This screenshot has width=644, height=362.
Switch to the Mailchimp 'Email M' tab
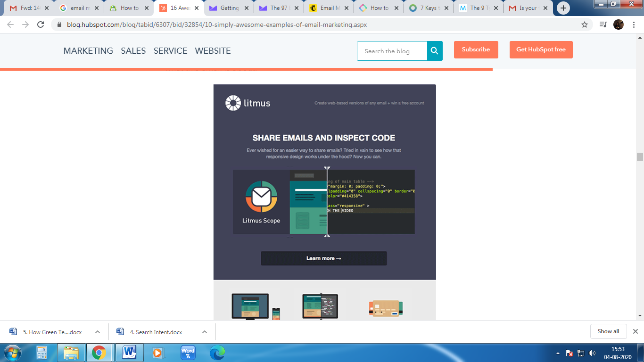329,8
